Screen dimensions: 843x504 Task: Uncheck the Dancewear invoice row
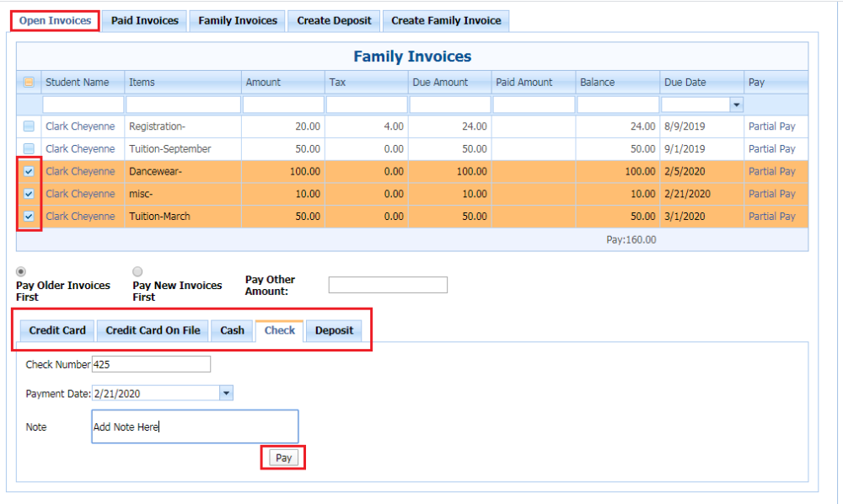[28, 171]
